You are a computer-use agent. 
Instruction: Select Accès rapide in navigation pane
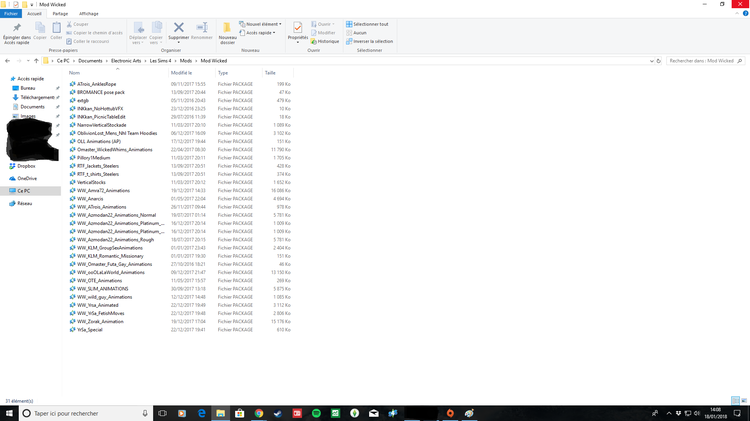(31, 78)
